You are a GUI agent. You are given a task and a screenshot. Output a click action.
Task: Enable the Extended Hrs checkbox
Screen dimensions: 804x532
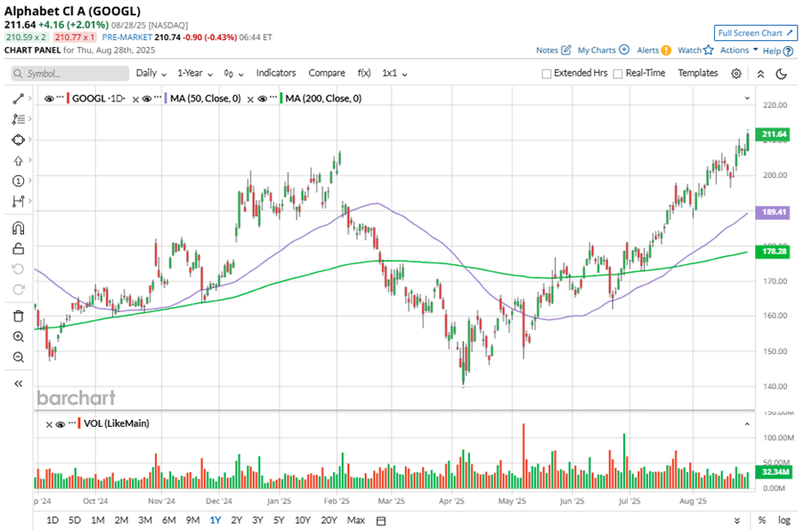pyautogui.click(x=547, y=74)
